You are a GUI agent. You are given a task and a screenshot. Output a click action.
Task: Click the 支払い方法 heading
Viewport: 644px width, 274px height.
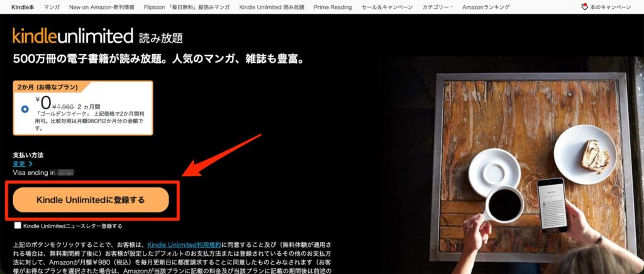pyautogui.click(x=28, y=155)
